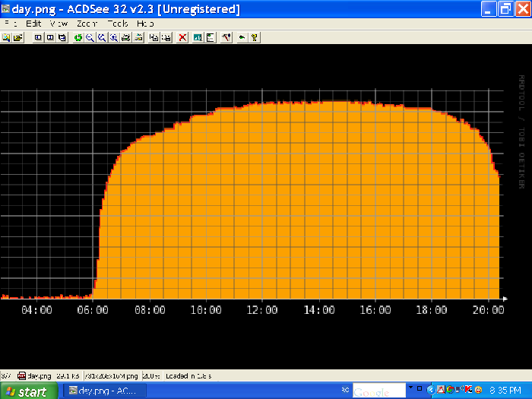Image resolution: width=532 pixels, height=399 pixels.
Task: Open the Edit menu
Action: pos(33,24)
